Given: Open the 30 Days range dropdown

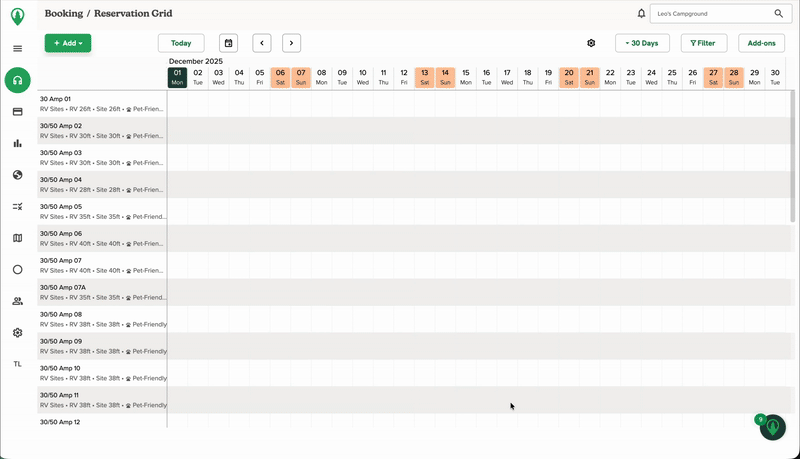Looking at the screenshot, I should [x=643, y=43].
